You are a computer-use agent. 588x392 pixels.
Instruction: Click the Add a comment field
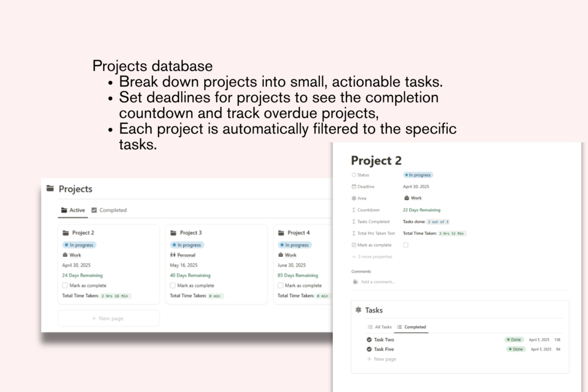[378, 282]
